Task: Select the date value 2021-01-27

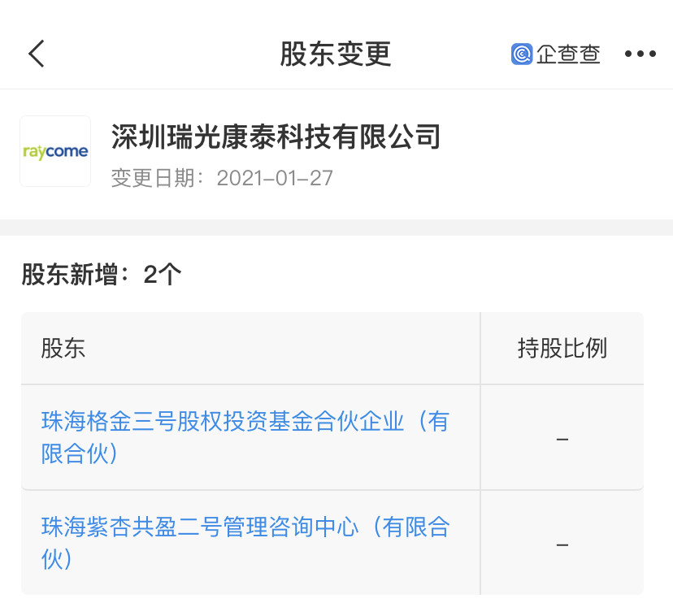Action: [x=275, y=178]
